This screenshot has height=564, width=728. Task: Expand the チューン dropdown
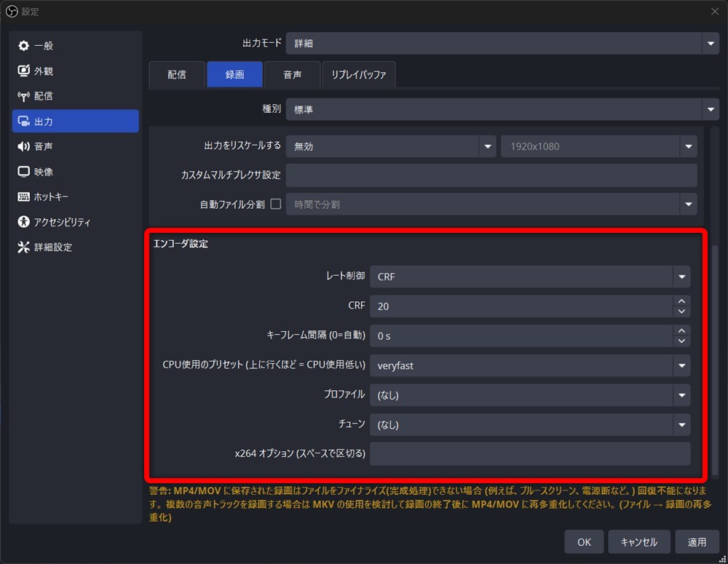(x=530, y=425)
